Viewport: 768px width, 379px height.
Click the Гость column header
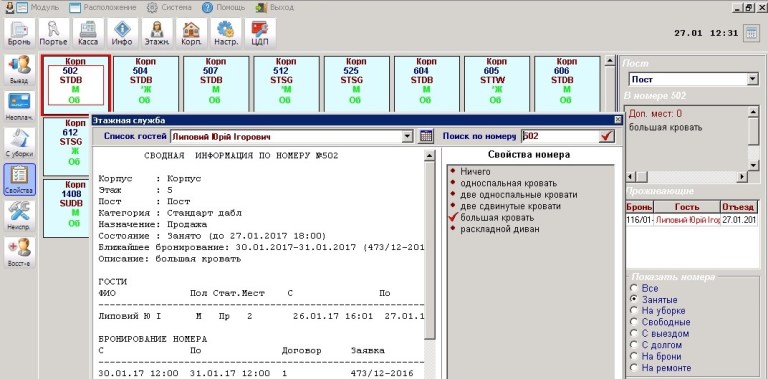(687, 207)
